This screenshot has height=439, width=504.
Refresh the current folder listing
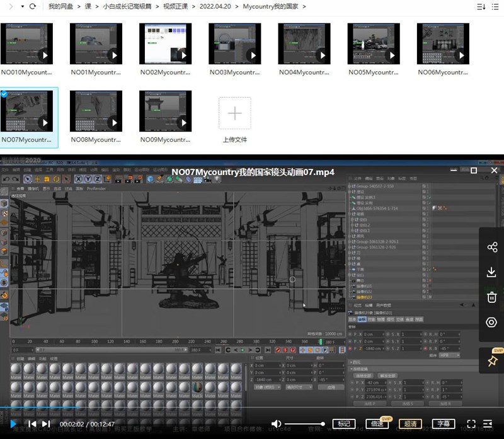pos(33,6)
